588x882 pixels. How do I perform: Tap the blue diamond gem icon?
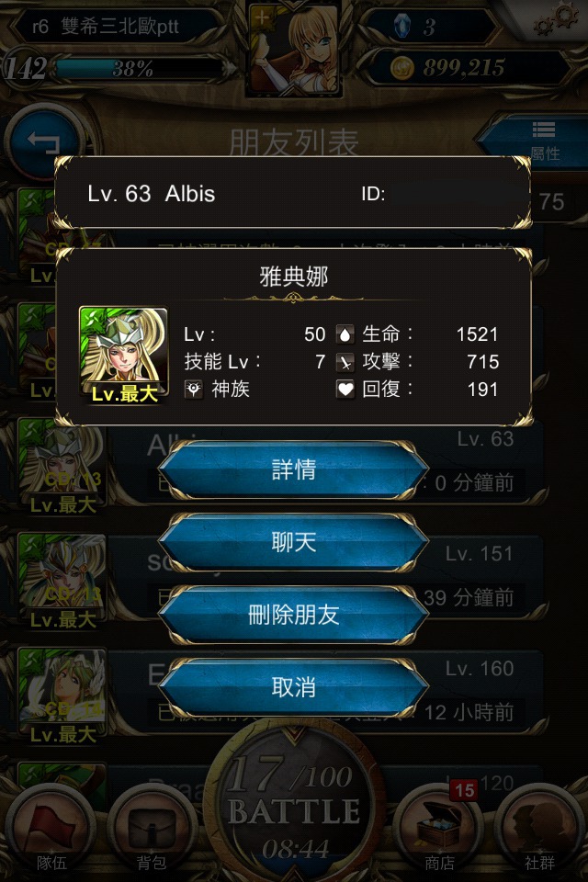[401, 26]
